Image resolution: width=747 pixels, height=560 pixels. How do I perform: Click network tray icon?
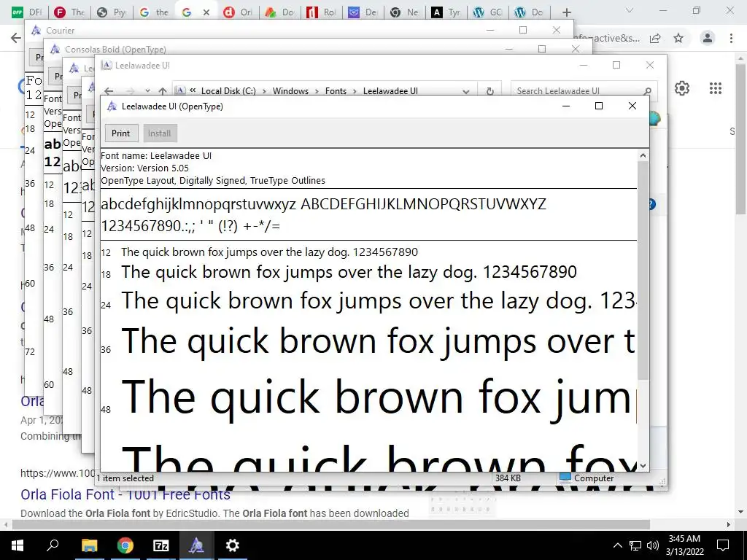[x=635, y=545]
